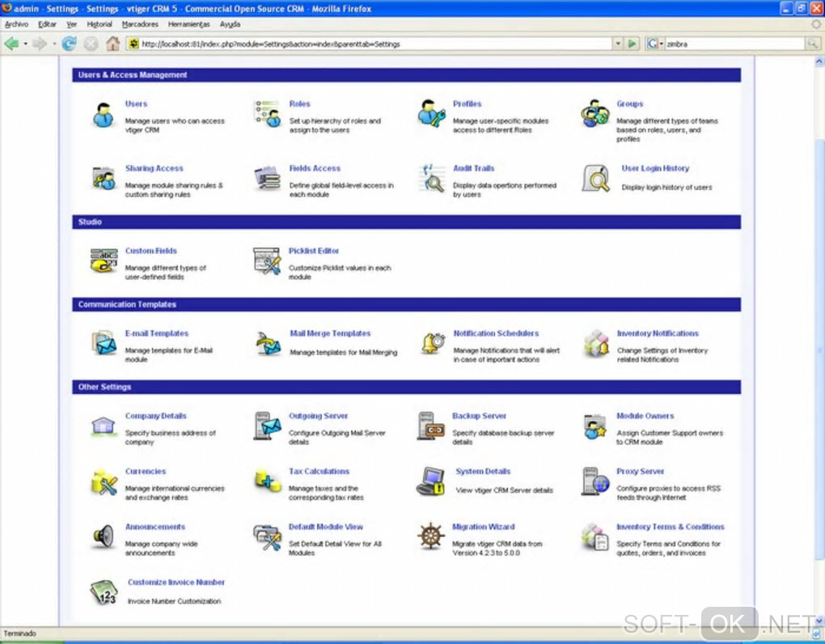Follow the Roles link
The height and width of the screenshot is (644, 825).
[x=299, y=104]
